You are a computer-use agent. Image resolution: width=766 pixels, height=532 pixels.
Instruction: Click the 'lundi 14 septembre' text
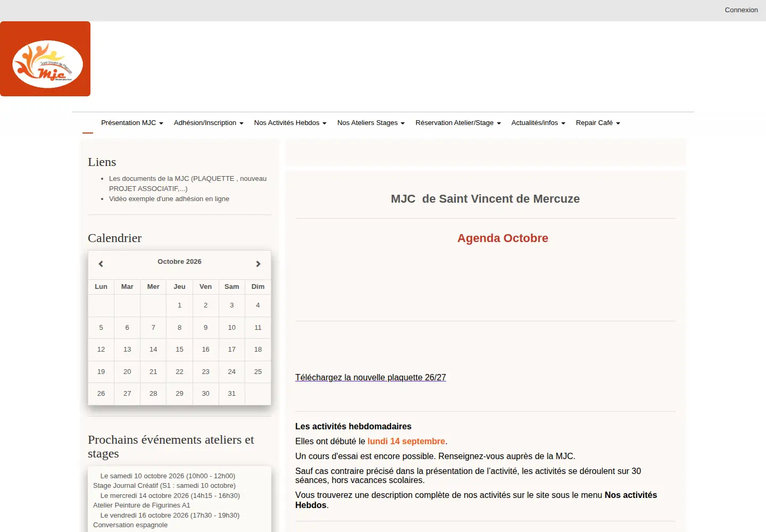pos(406,442)
